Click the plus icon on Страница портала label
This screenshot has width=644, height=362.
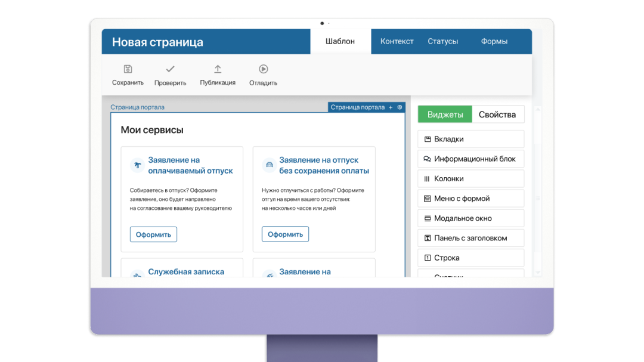[x=391, y=107]
